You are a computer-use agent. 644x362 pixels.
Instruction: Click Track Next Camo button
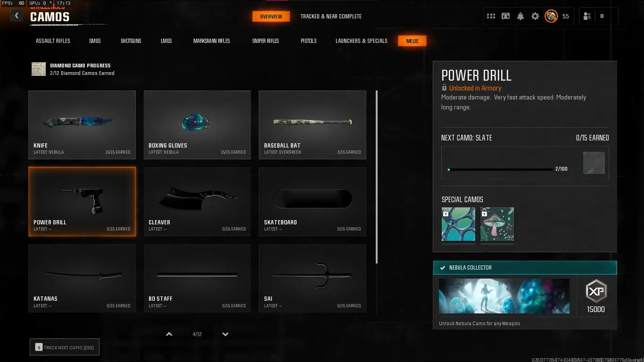click(x=65, y=347)
